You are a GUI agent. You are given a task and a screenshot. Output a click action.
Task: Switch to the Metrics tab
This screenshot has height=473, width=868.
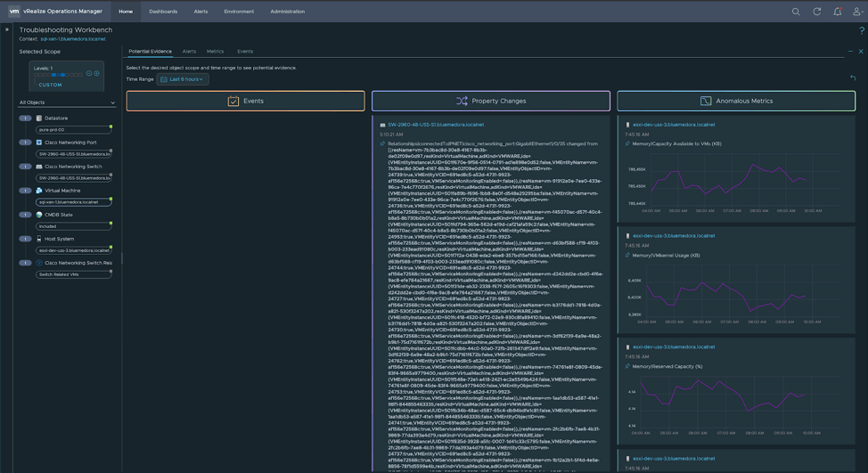tap(216, 52)
